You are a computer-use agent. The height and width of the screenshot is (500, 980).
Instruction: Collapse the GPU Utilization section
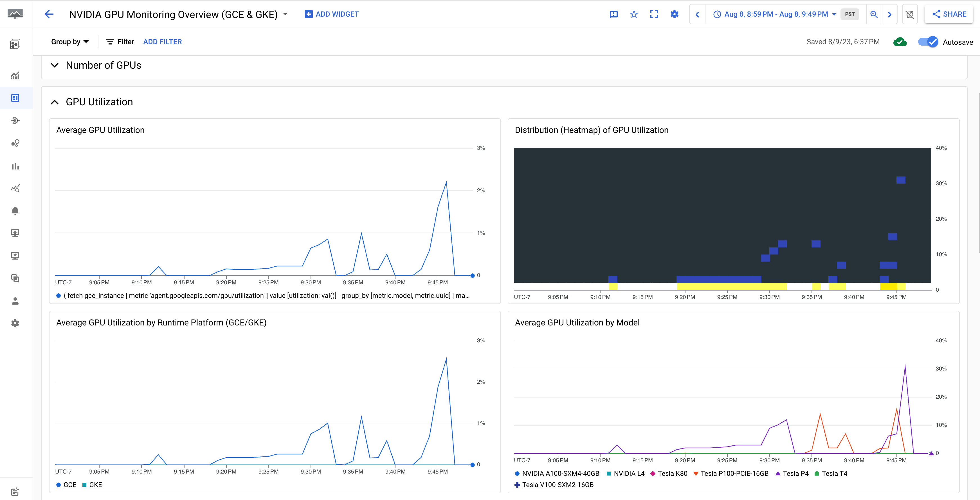point(54,101)
